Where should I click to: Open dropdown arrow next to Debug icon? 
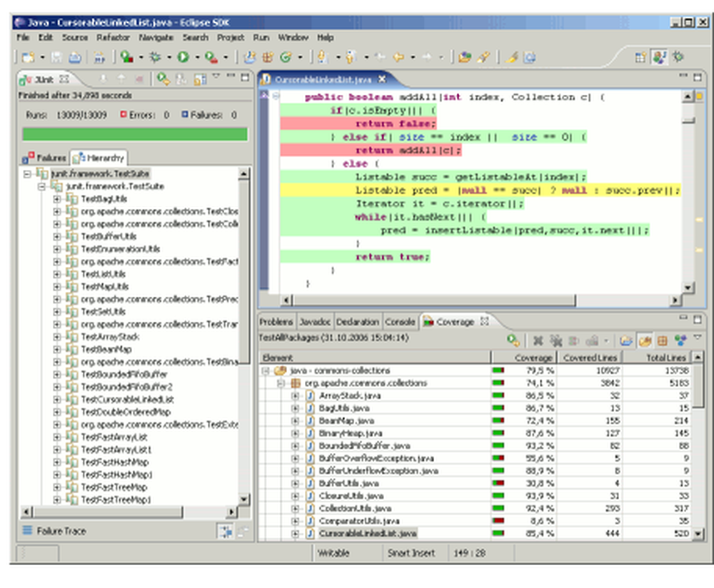tap(169, 57)
